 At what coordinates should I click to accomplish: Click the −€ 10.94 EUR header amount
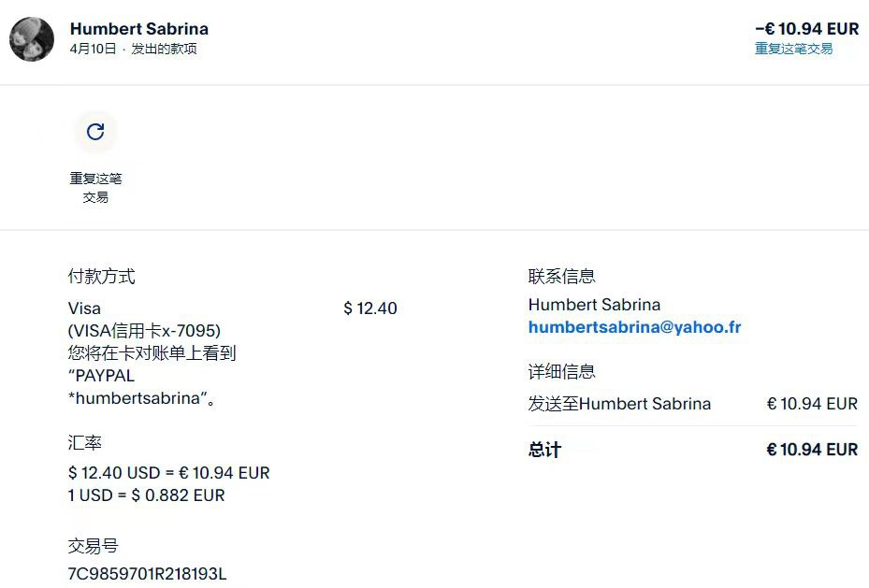coord(806,29)
